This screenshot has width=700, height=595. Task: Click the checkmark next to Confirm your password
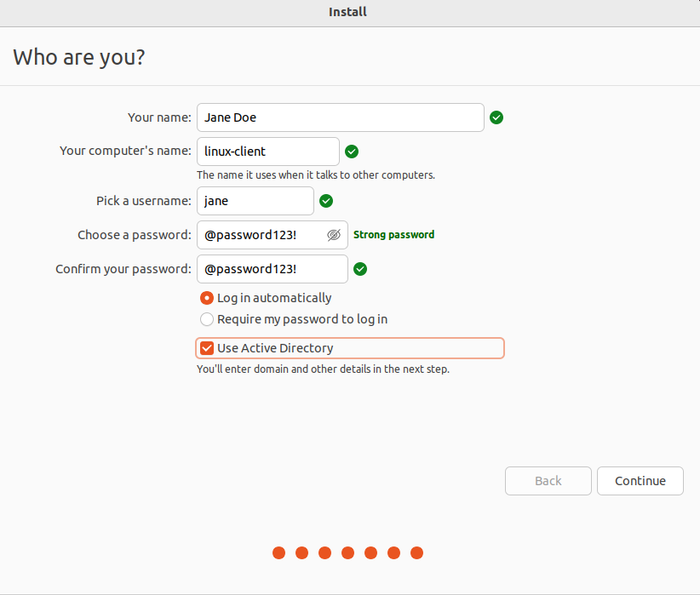point(360,269)
